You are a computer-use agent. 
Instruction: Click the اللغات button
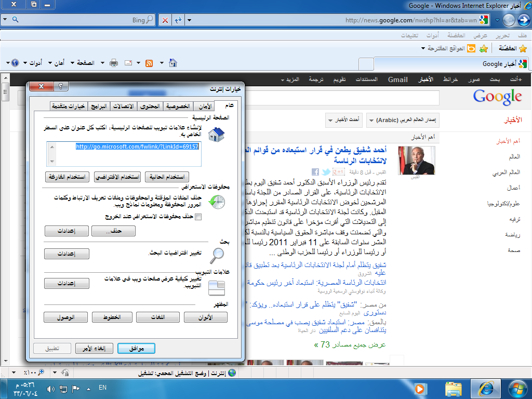pyautogui.click(x=158, y=317)
